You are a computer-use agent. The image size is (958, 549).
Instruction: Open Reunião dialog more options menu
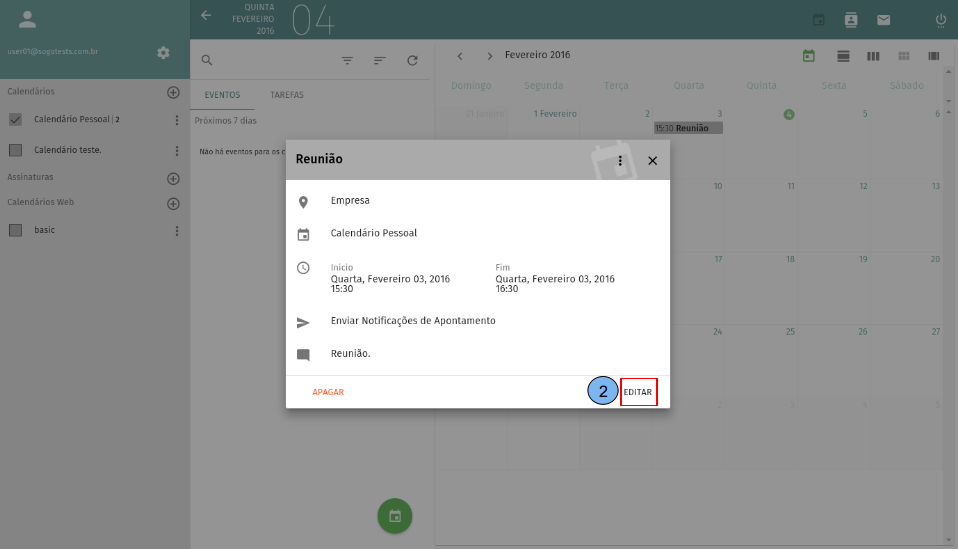point(620,160)
